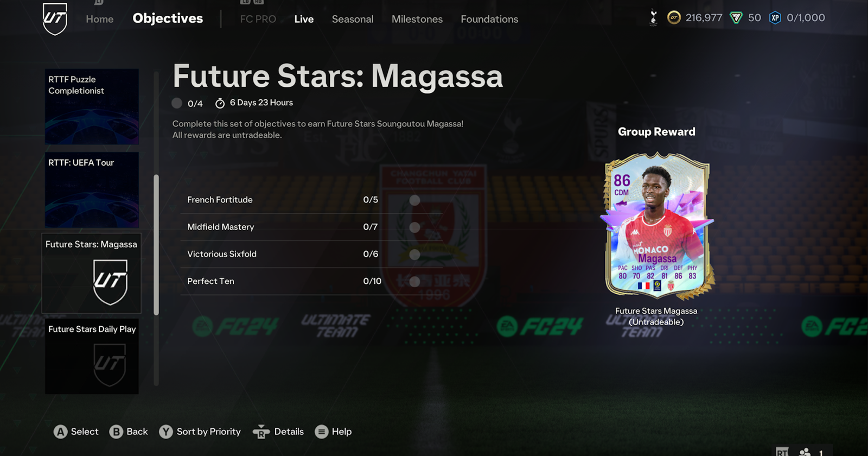Click the D-pad Details icon
868x456 pixels.
tap(261, 432)
